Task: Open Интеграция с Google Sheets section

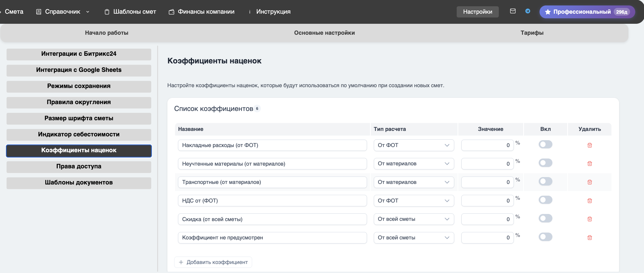Action: [x=79, y=70]
